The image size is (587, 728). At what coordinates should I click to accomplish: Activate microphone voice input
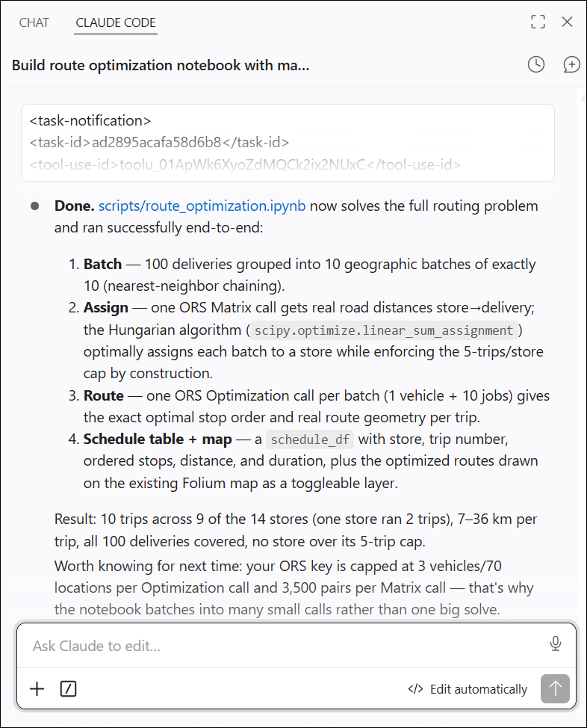coord(555,644)
